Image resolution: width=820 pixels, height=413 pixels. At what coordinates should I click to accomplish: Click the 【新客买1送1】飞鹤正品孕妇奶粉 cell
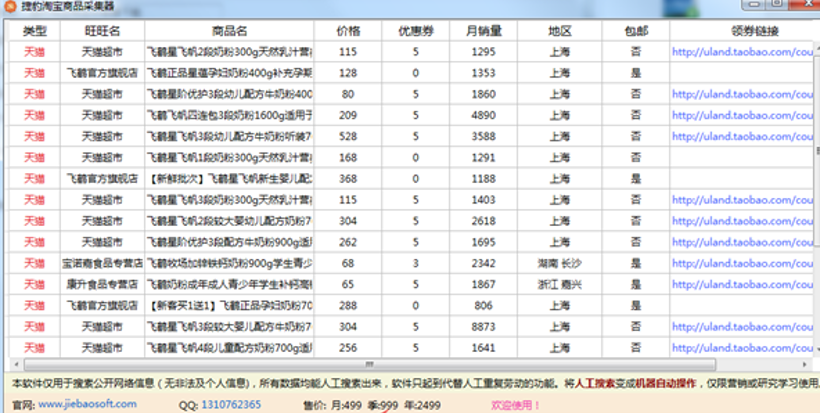229,305
